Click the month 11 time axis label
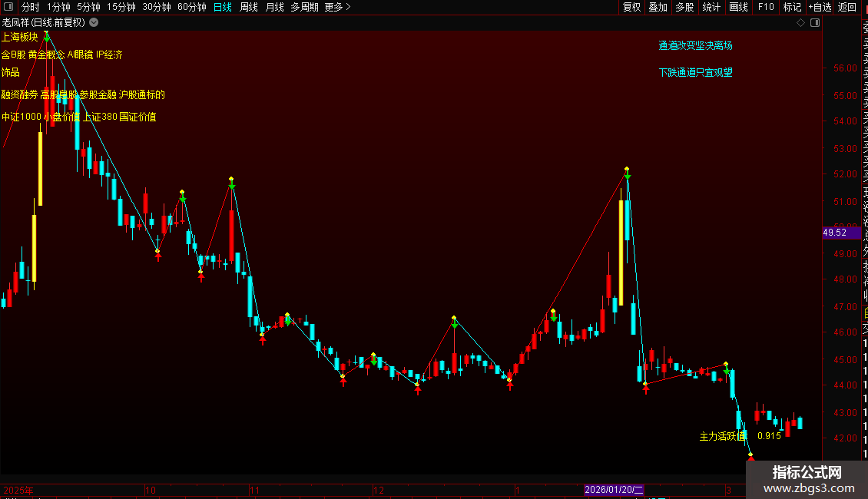This screenshot has height=499, width=868. (254, 490)
